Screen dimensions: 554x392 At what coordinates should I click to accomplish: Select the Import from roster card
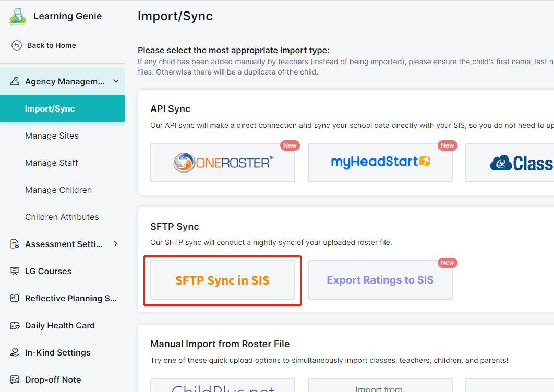point(380,385)
